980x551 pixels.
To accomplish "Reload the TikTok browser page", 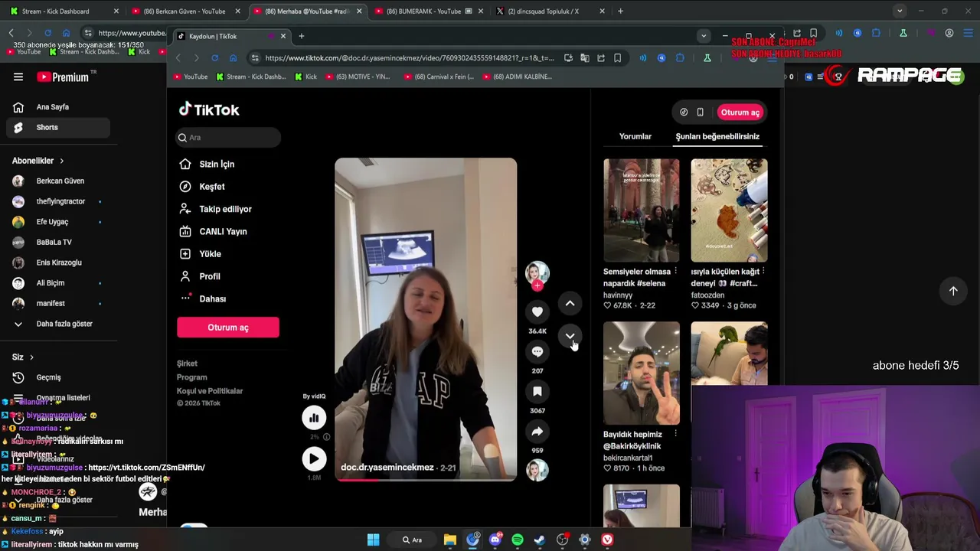I will [214, 58].
